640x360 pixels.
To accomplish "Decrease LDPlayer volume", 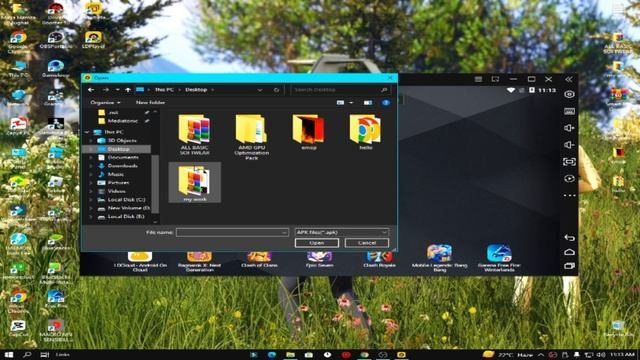I will [569, 145].
